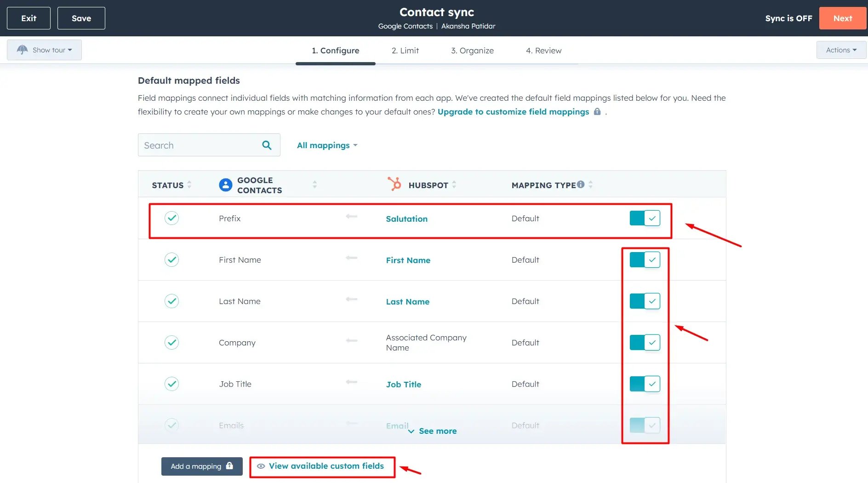
Task: Open the Show tour dropdown
Action: pyautogui.click(x=44, y=50)
